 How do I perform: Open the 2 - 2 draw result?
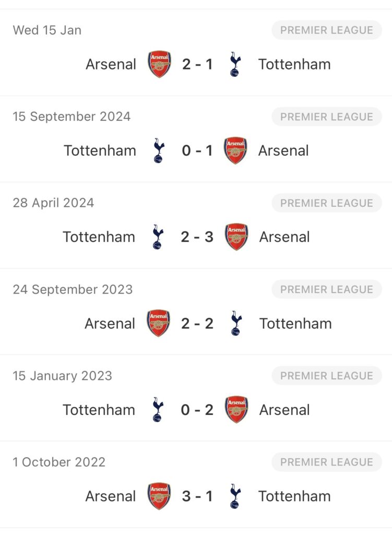pos(197,323)
